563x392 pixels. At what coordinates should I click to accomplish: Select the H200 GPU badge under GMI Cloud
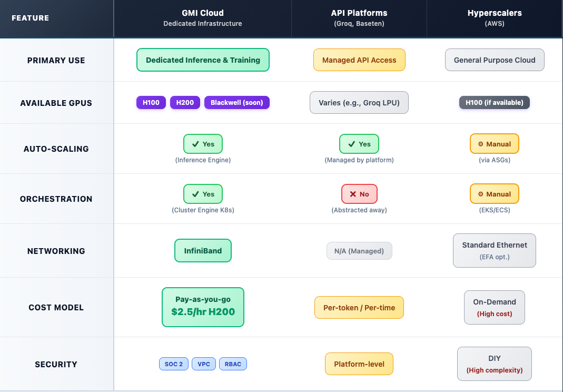tap(185, 102)
